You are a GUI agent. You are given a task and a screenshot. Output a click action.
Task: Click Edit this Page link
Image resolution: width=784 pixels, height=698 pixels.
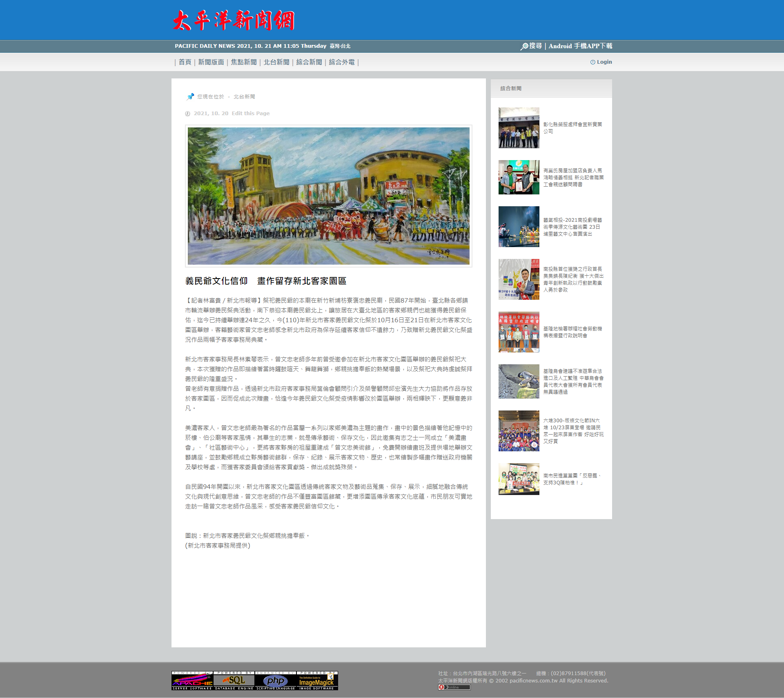[x=250, y=114]
